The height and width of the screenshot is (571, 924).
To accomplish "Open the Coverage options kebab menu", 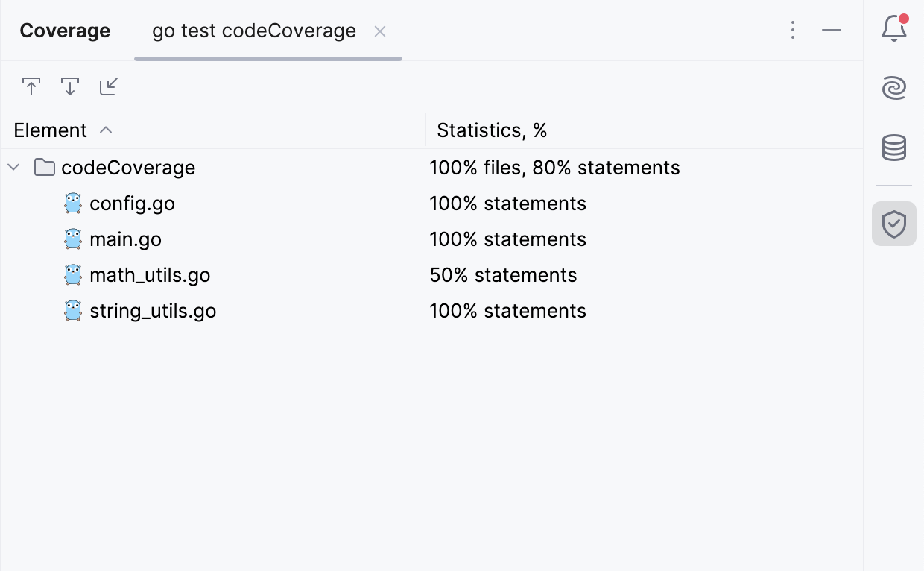I will coord(793,30).
